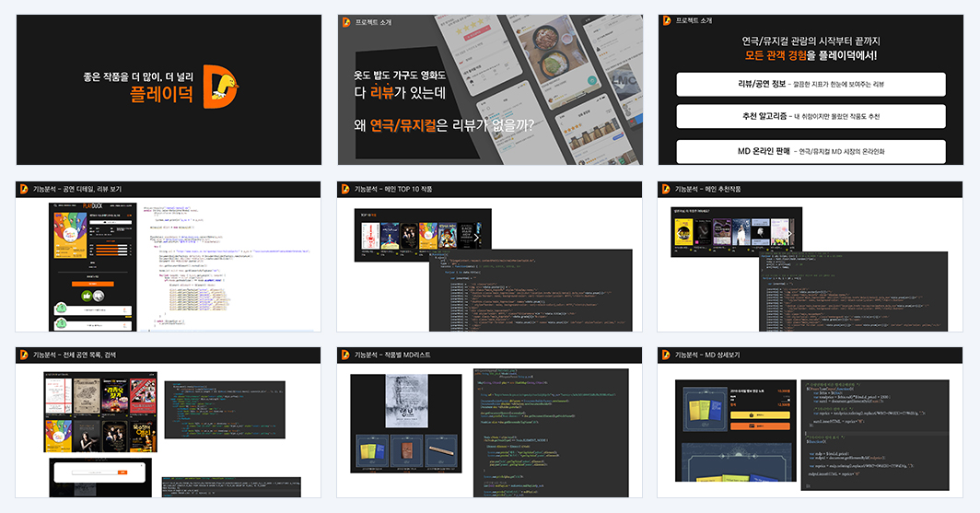Click the large PlayDuck D logo on title slide
This screenshot has height=513, width=980.
(221, 88)
